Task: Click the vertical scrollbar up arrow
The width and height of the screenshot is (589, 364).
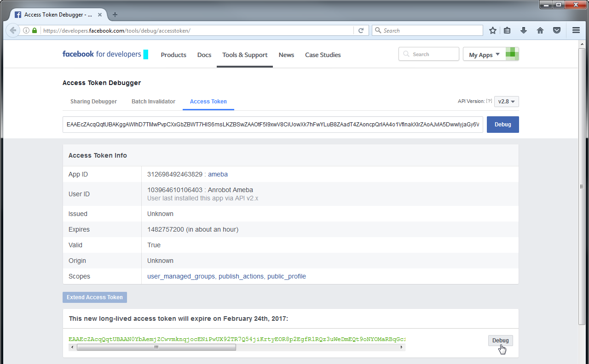Action: tap(582, 44)
